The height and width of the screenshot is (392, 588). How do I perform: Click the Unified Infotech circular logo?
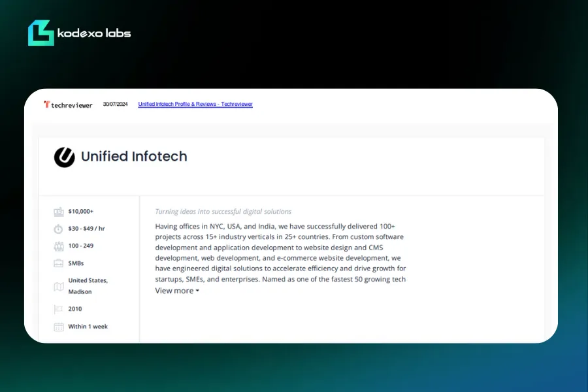pyautogui.click(x=65, y=157)
